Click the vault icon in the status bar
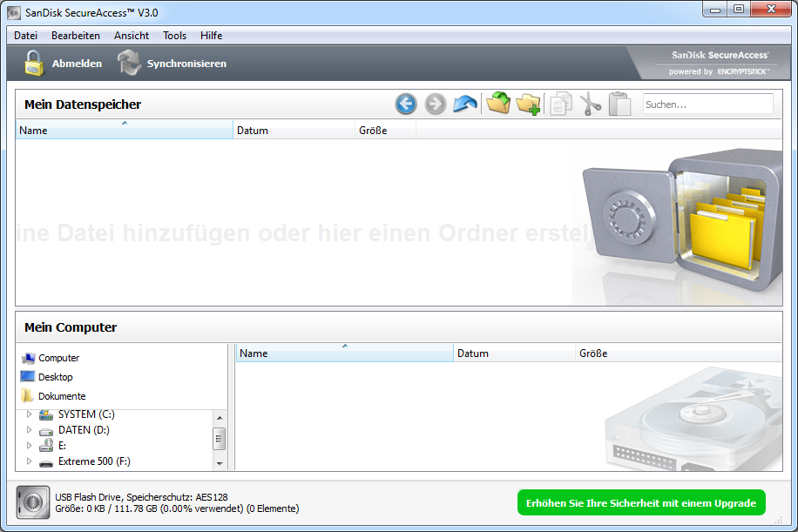Screen dimensions: 798x532 tap(33, 502)
